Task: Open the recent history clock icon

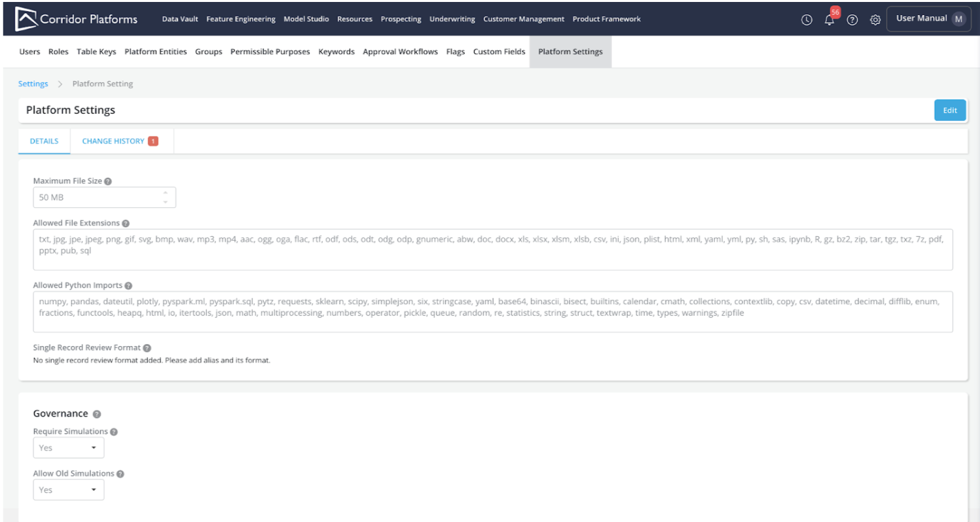Action: [807, 20]
